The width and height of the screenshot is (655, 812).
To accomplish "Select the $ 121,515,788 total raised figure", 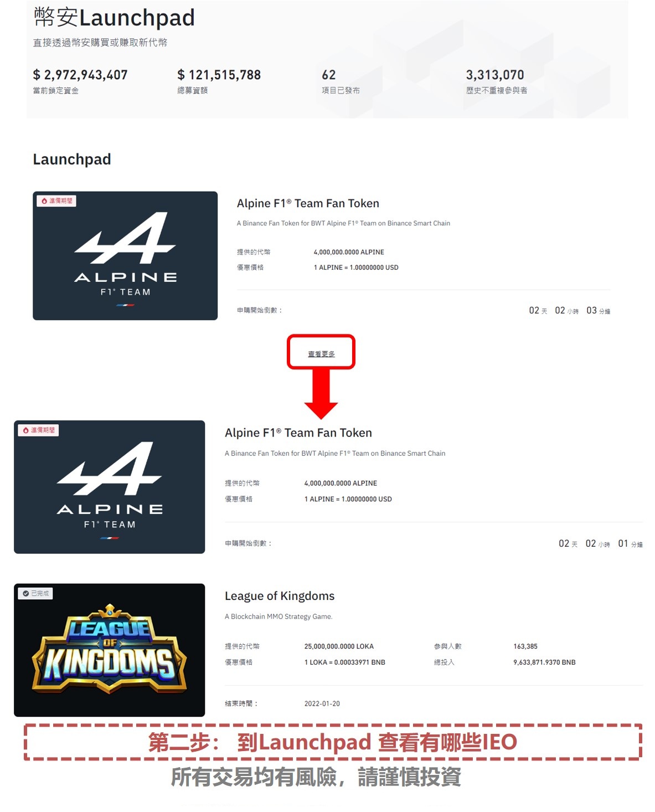I will point(219,75).
